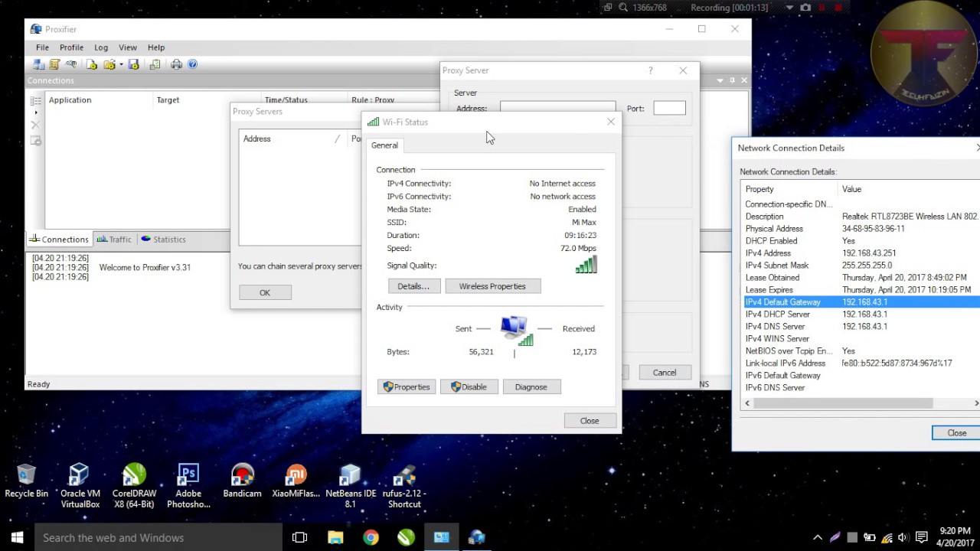
Task: Click the Address input field in Proxy Server dialog
Action: pos(557,106)
